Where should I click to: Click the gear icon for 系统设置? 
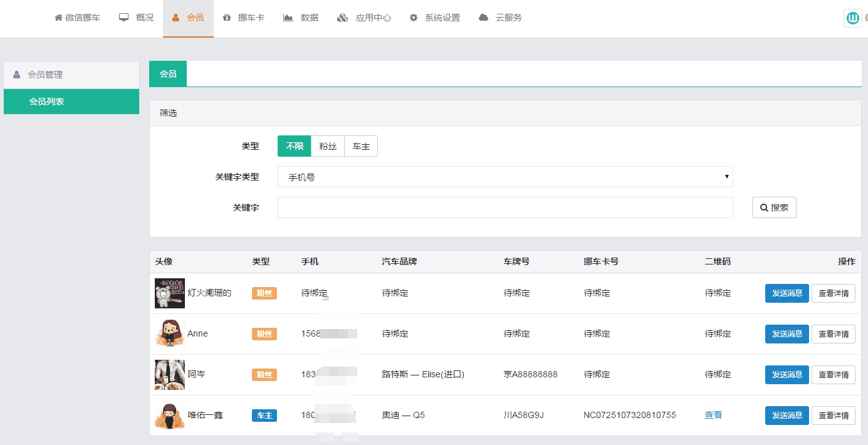[414, 18]
